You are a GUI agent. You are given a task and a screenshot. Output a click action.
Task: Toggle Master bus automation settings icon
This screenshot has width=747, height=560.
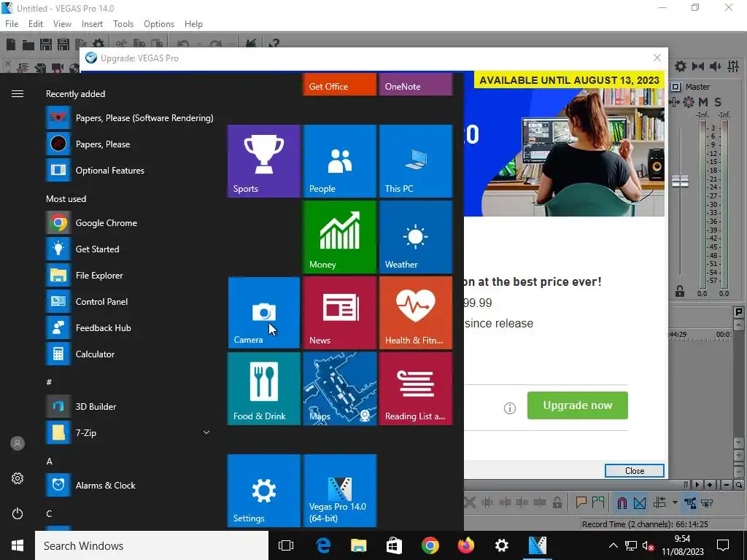(674, 102)
